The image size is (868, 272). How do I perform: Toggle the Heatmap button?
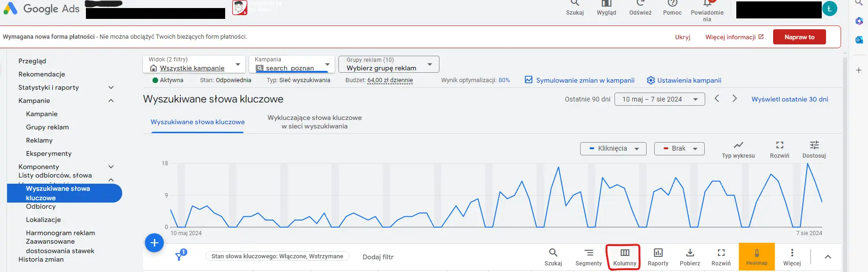tap(757, 256)
